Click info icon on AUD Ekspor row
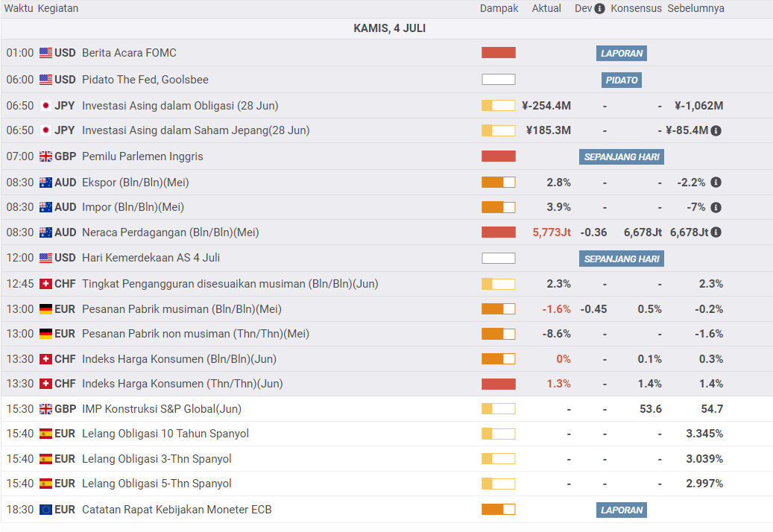Screen dimensions: 773x532 pyautogui.click(x=716, y=183)
